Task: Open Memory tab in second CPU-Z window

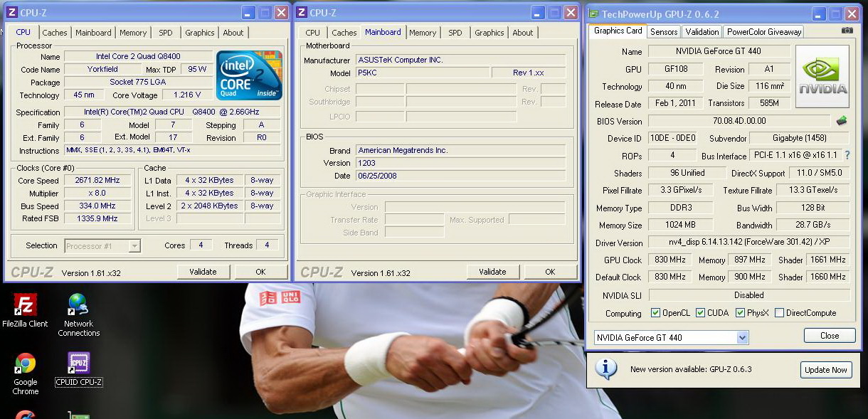Action: (x=423, y=33)
